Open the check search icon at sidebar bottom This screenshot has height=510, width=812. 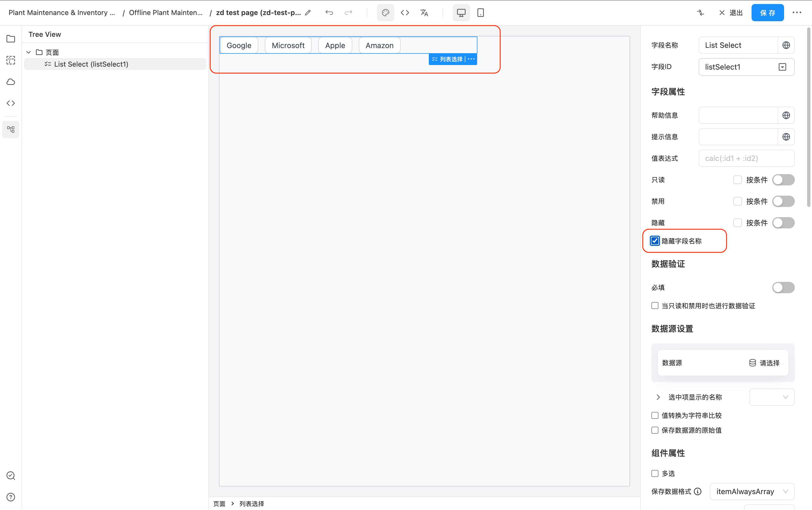tap(11, 476)
